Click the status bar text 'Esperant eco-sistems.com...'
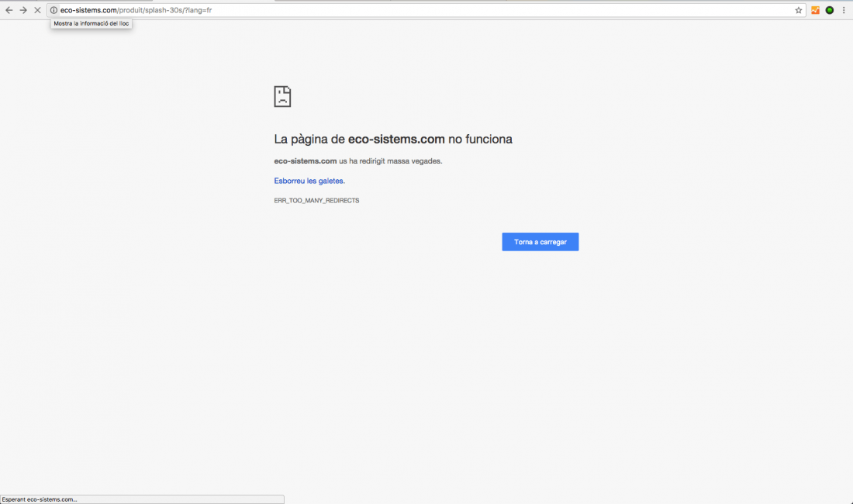This screenshot has width=853, height=504. pyautogui.click(x=40, y=499)
